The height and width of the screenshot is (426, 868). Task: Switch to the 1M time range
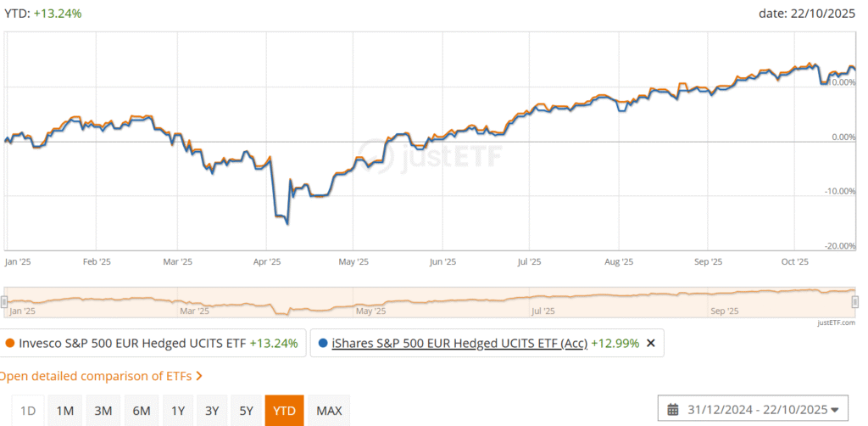click(x=64, y=411)
